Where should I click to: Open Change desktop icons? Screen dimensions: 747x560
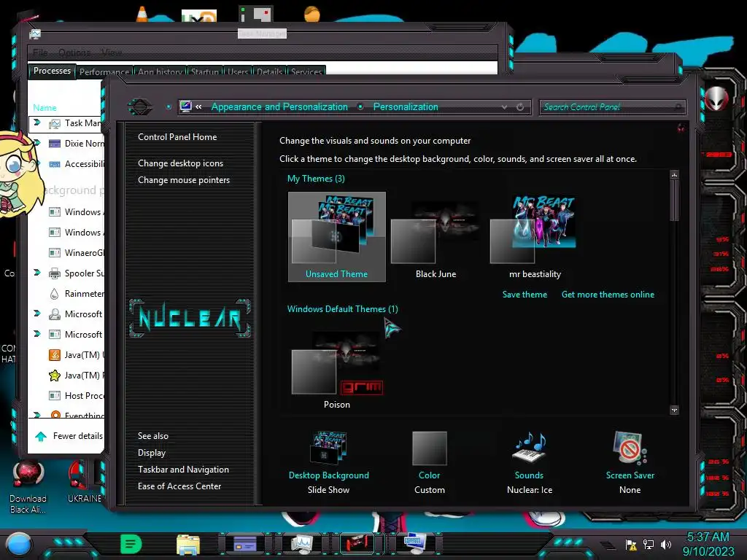(x=181, y=163)
